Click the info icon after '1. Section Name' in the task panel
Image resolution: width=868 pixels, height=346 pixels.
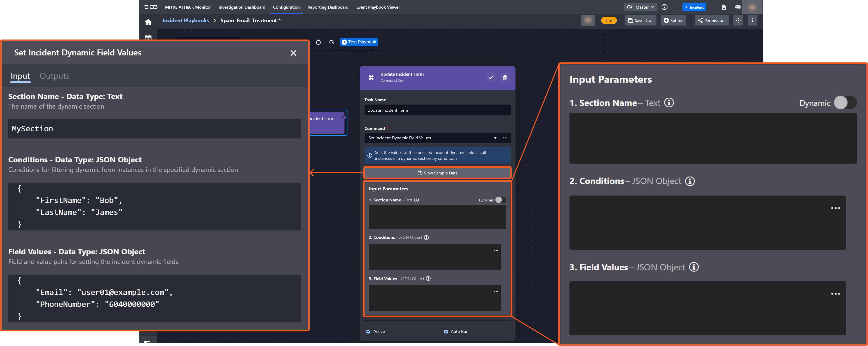(x=416, y=200)
